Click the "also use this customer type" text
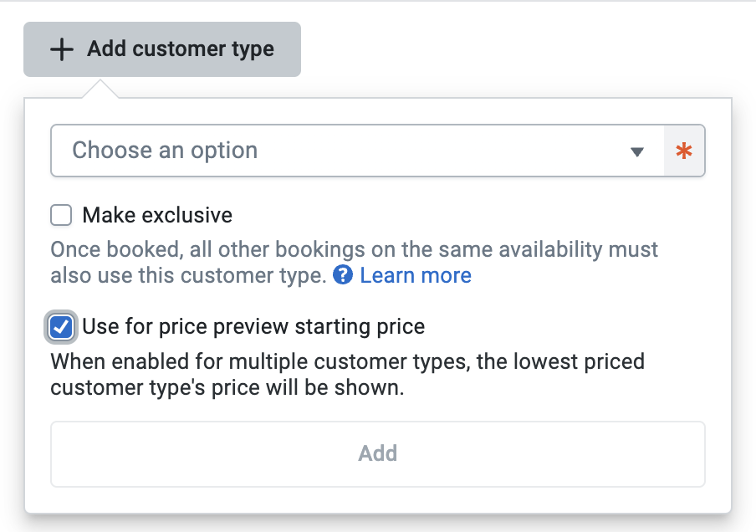 [188, 275]
